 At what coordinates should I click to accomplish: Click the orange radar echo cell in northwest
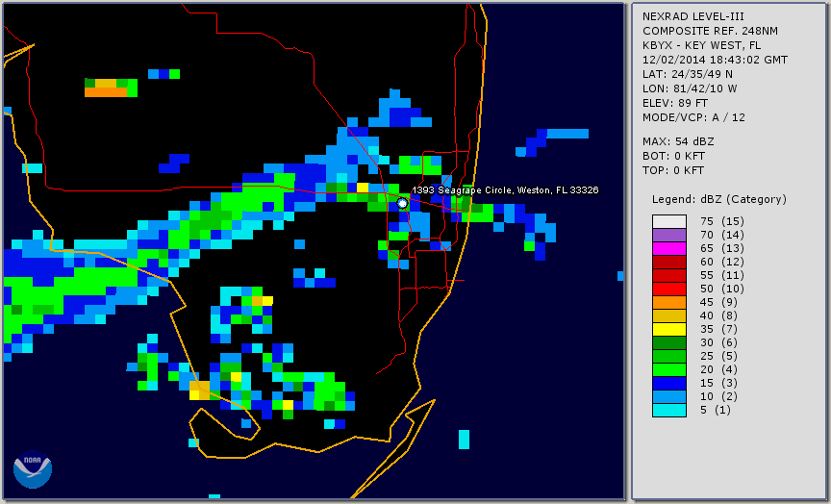106,92
